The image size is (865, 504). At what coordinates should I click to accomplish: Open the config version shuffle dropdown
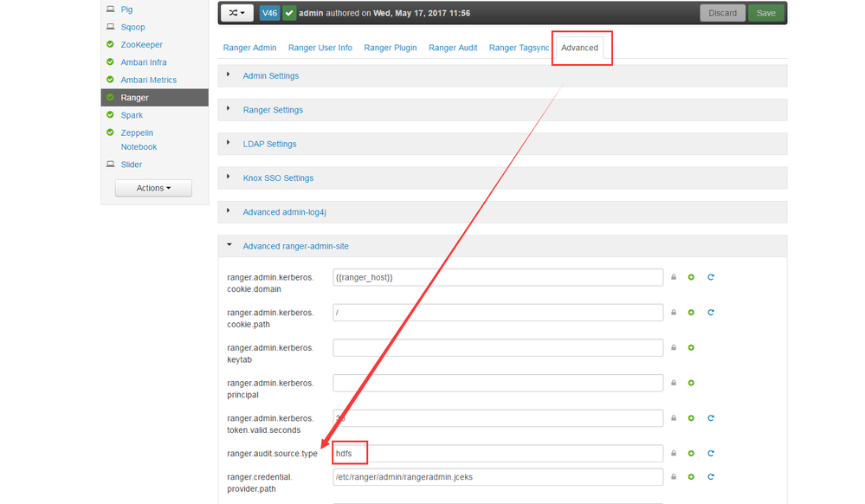[236, 13]
